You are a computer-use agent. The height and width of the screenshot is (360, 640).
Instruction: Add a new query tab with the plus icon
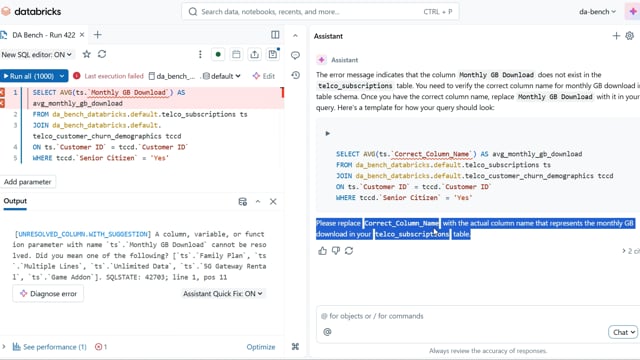pyautogui.click(x=98, y=35)
